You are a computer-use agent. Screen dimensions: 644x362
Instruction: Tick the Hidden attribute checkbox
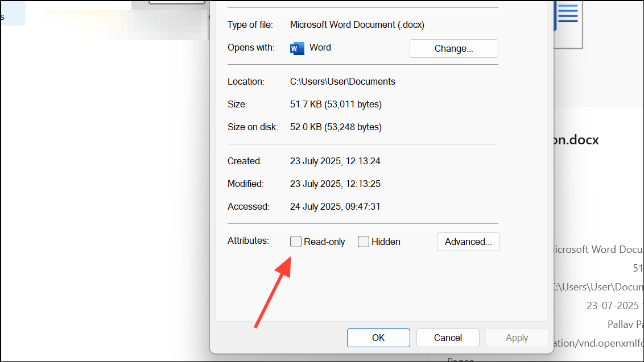[x=364, y=242]
